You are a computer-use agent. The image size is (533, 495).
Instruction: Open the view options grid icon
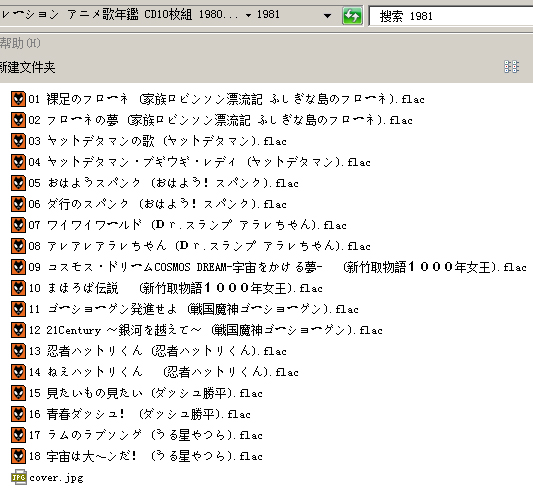coord(511,67)
